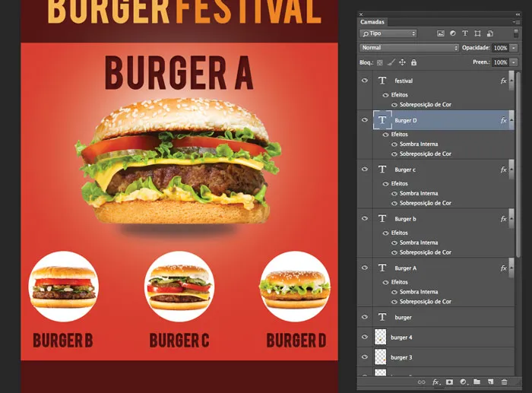Create new adjustment layer icon

(464, 382)
